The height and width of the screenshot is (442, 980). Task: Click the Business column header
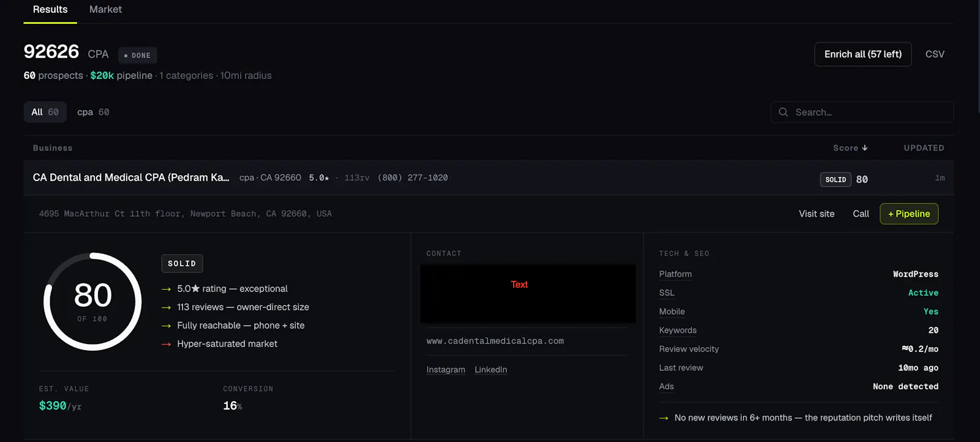point(53,148)
